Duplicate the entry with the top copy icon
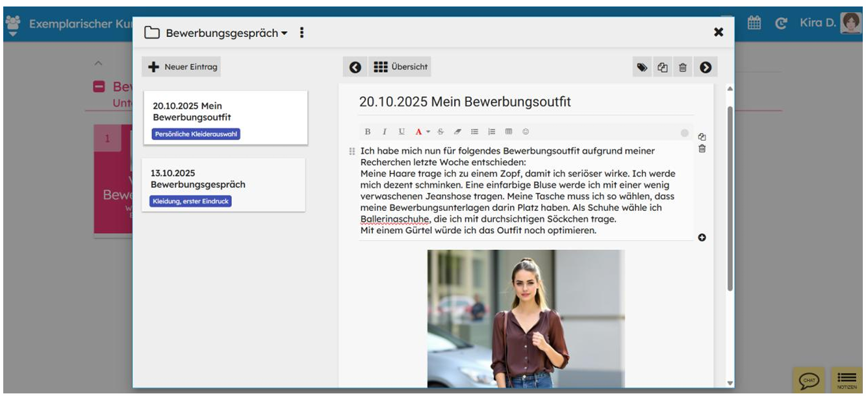Image resolution: width=868 pixels, height=396 pixels. click(x=662, y=67)
